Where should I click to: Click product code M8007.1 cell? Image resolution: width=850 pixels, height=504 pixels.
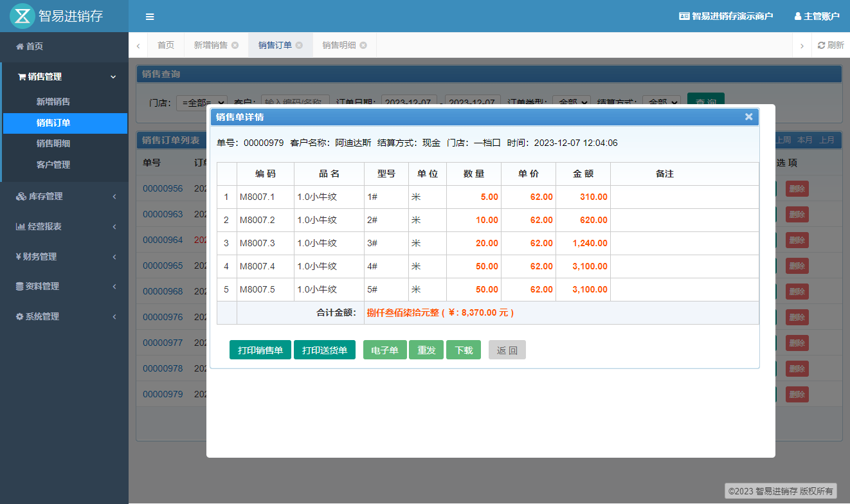point(266,197)
